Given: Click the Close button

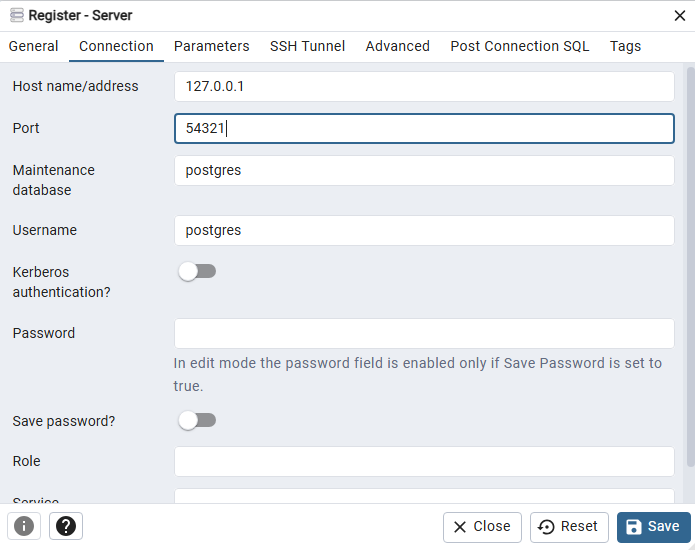Looking at the screenshot, I should pos(482,527).
